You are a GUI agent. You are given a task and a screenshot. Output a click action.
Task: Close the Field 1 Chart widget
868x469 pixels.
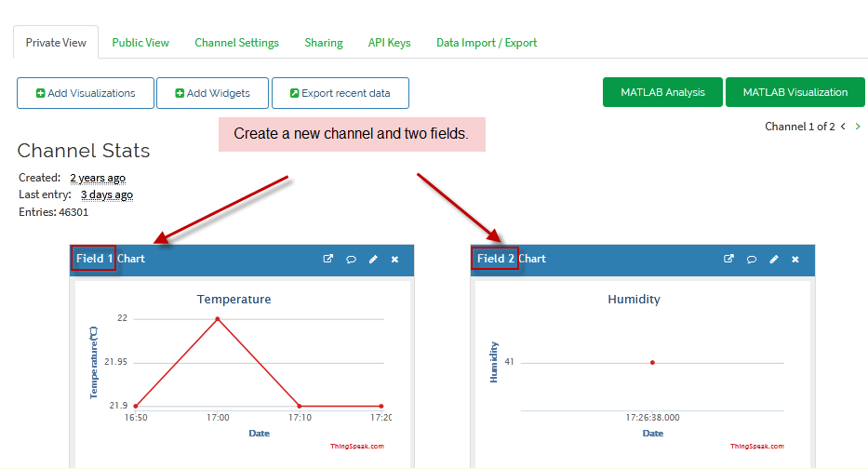coord(394,259)
